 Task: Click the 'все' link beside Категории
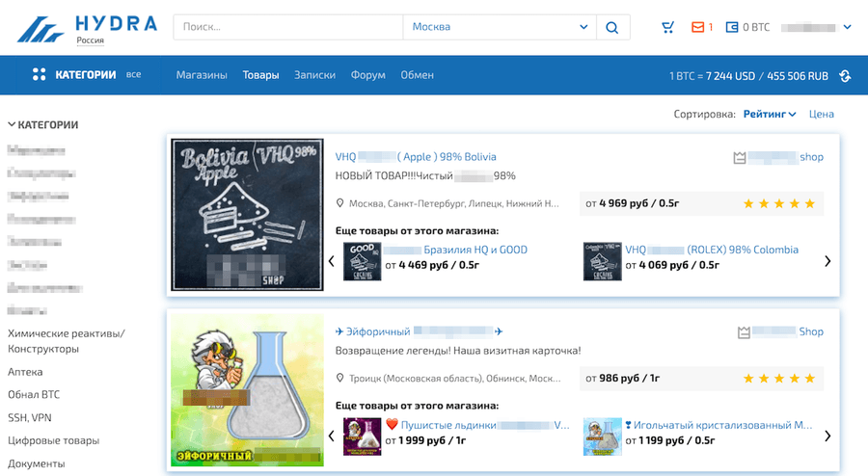(x=133, y=74)
